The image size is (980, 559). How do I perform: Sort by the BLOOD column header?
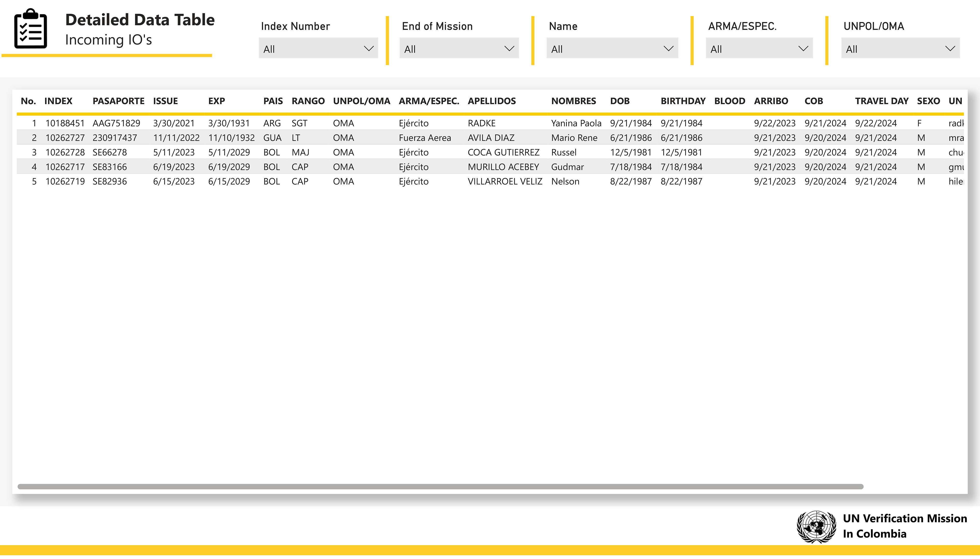[x=730, y=101]
